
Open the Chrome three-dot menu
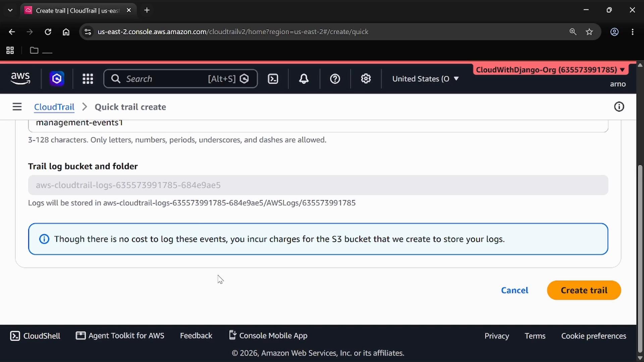click(633, 32)
